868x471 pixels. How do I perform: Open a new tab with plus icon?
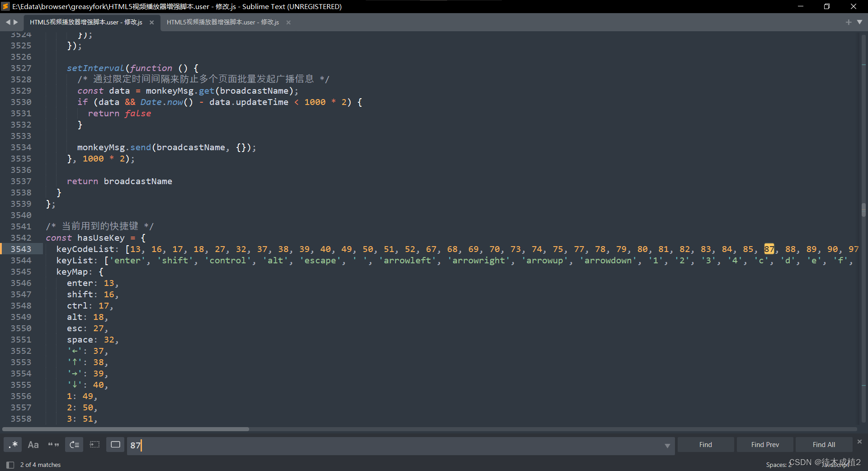849,22
